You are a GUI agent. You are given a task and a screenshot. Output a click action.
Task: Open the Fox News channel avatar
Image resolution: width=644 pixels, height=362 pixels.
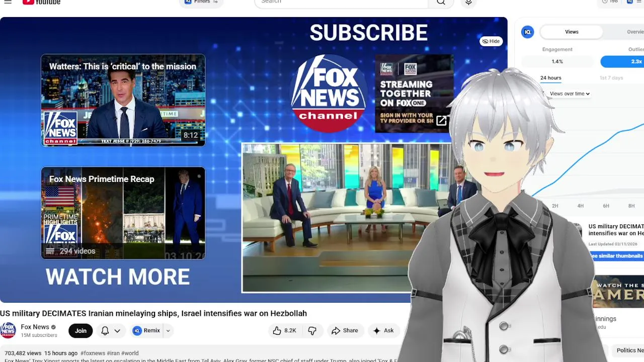[x=8, y=330]
